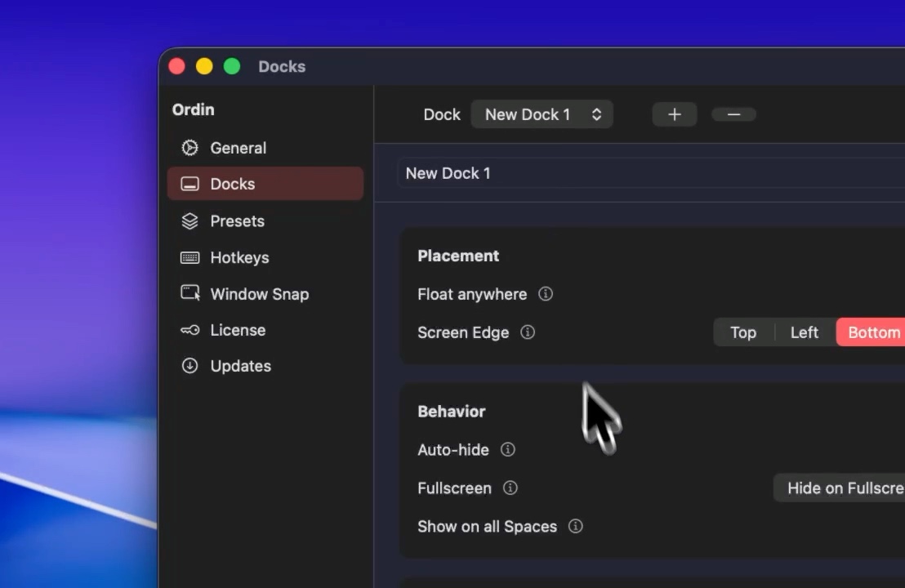Show info for Fullscreen setting
The width and height of the screenshot is (905, 588).
pyautogui.click(x=510, y=488)
